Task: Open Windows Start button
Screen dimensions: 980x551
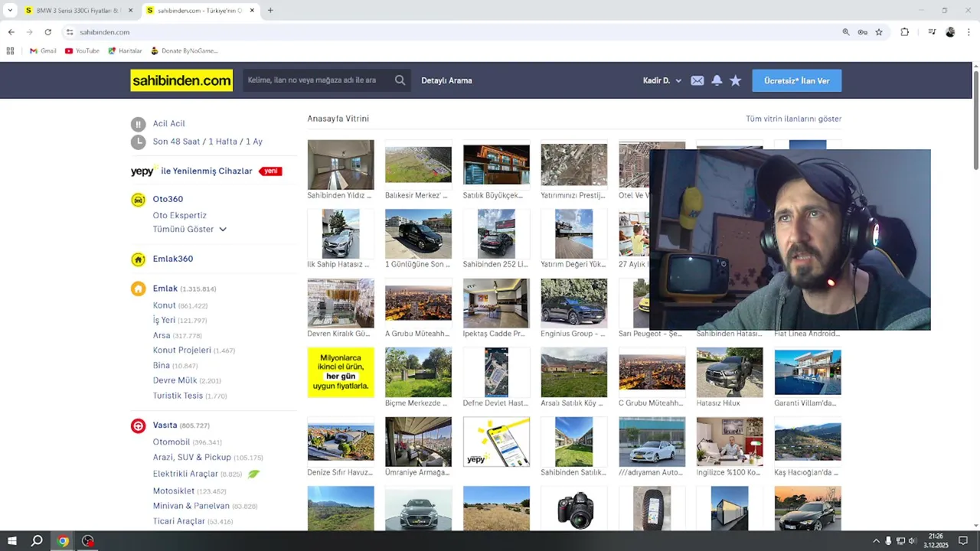Action: click(12, 541)
